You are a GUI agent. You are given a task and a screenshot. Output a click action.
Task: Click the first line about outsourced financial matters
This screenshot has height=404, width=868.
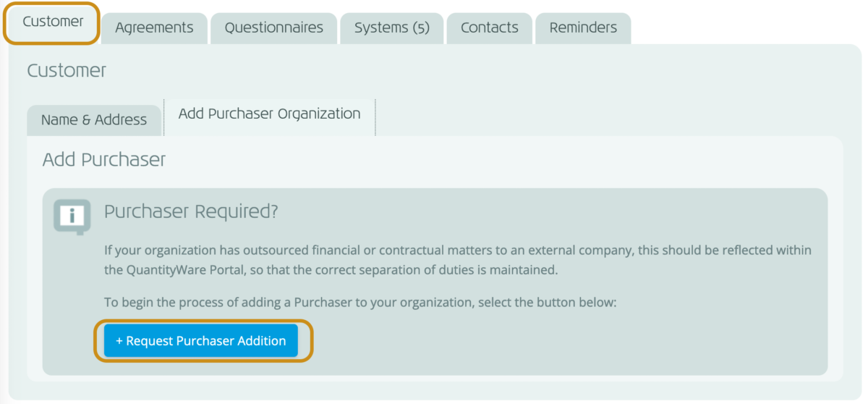tap(457, 251)
